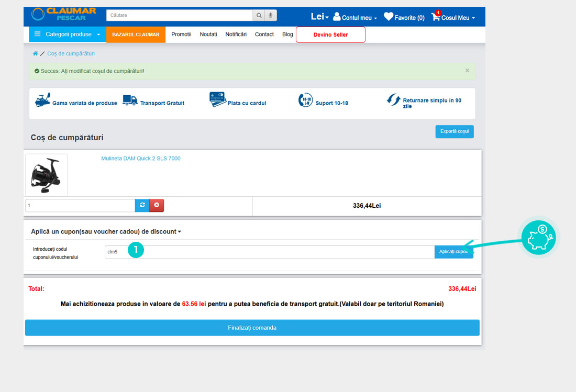Click the home breadcrumb icon
The height and width of the screenshot is (392, 576).
click(35, 53)
